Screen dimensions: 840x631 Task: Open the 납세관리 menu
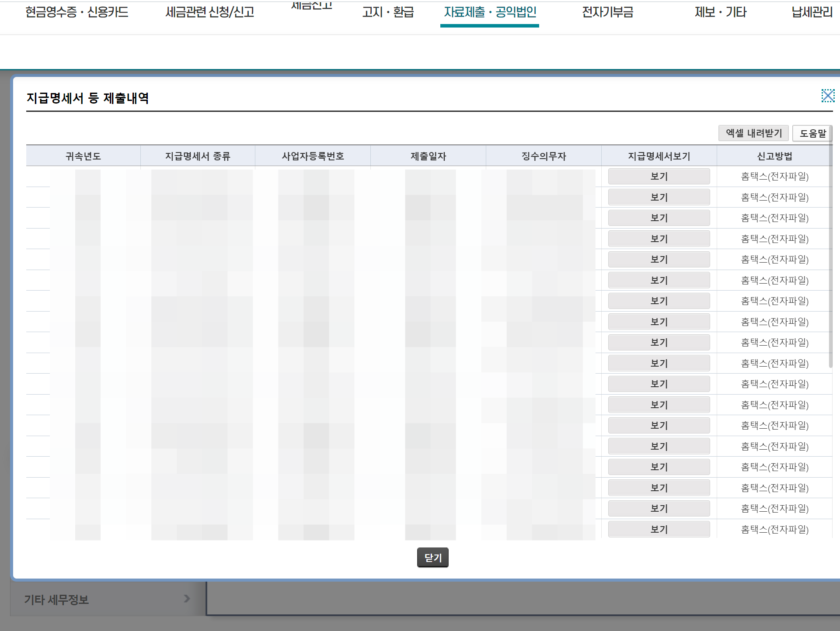pos(812,12)
